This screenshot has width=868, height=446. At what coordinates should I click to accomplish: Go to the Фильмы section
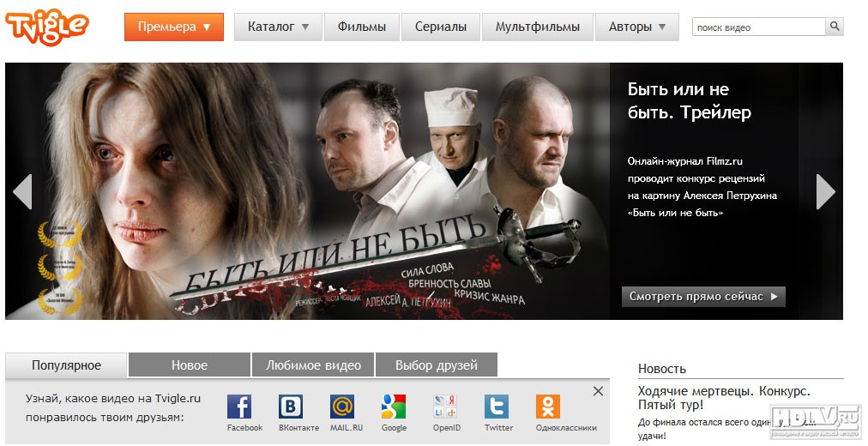coord(361,27)
